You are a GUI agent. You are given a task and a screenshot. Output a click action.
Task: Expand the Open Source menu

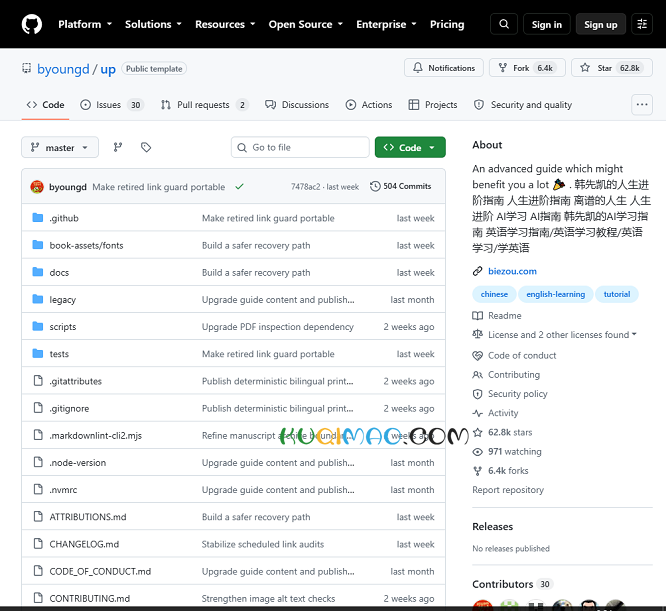306,24
